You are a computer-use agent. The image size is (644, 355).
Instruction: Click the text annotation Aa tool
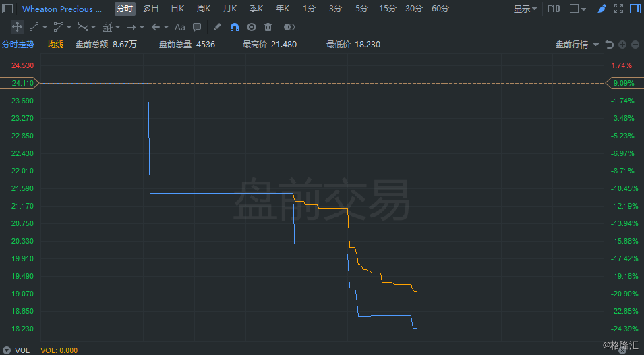pos(179,27)
